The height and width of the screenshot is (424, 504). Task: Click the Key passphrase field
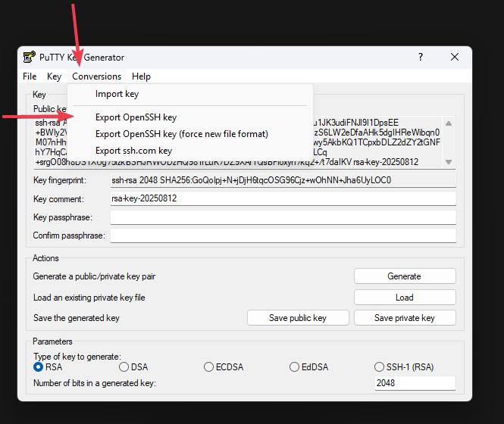point(283,217)
